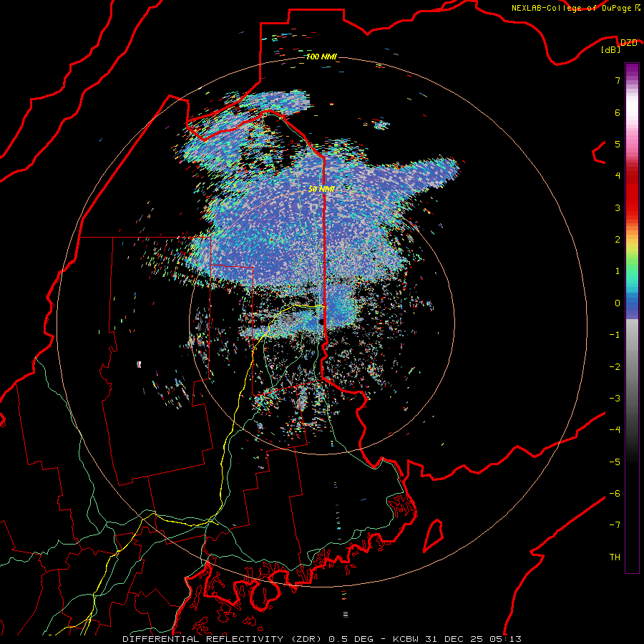The width and height of the screenshot is (644, 644).
Task: Click the 0 value on dB scale
Action: point(618,303)
